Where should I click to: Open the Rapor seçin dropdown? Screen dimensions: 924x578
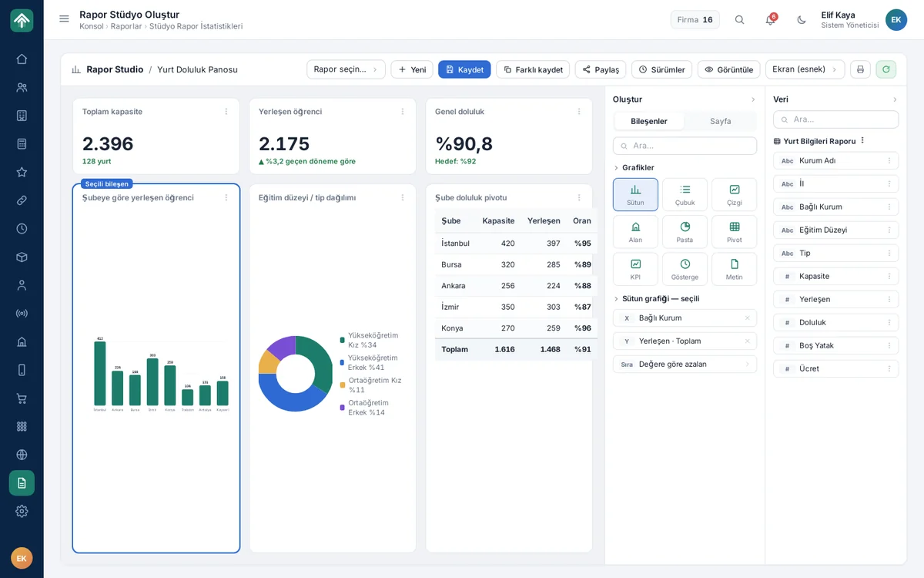click(346, 69)
